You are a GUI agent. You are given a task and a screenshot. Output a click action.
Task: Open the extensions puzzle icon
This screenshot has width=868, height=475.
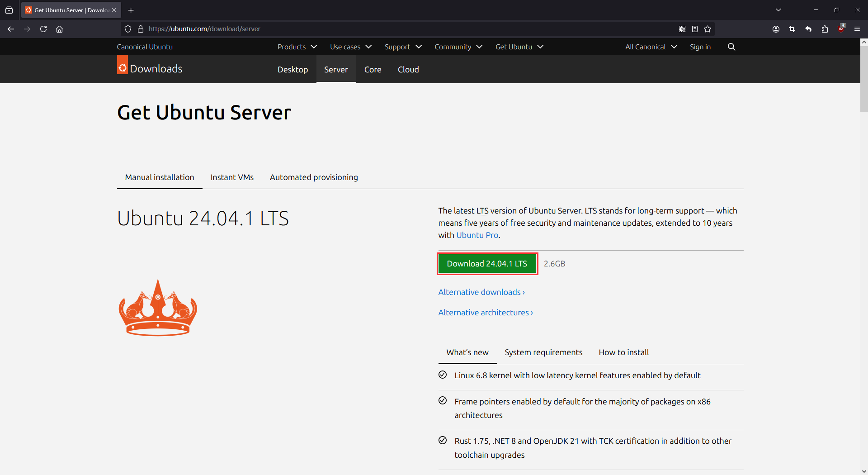825,29
